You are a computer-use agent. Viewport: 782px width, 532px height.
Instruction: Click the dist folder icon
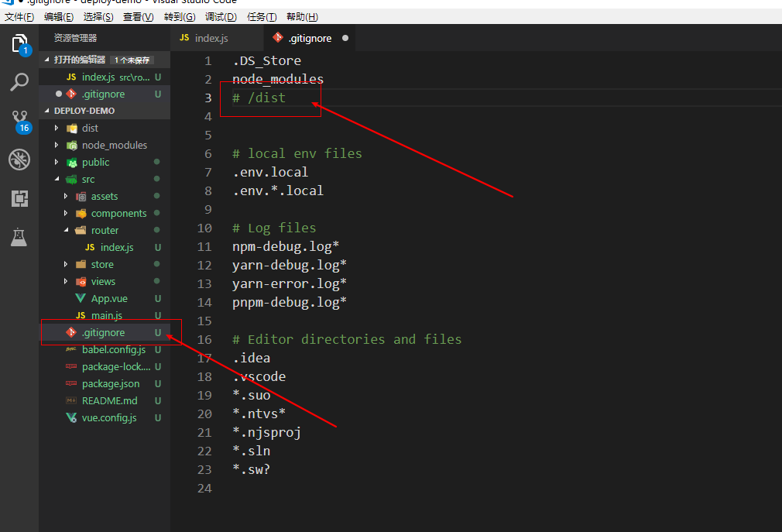point(72,128)
